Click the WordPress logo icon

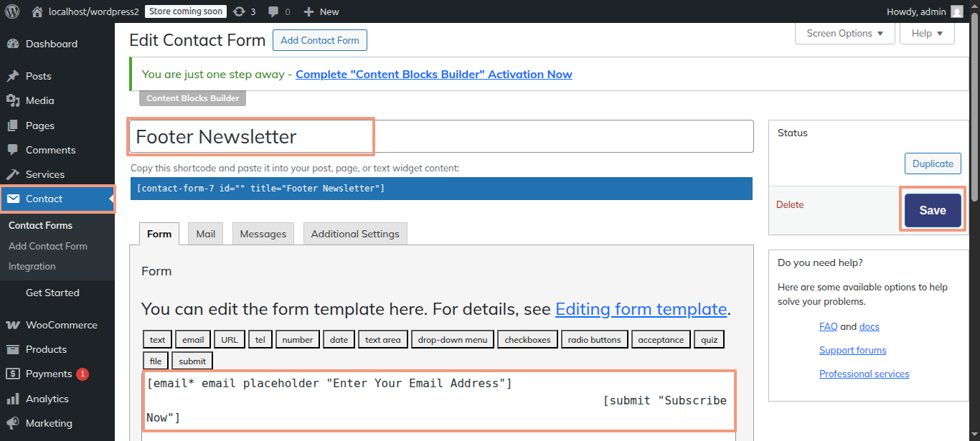tap(12, 11)
